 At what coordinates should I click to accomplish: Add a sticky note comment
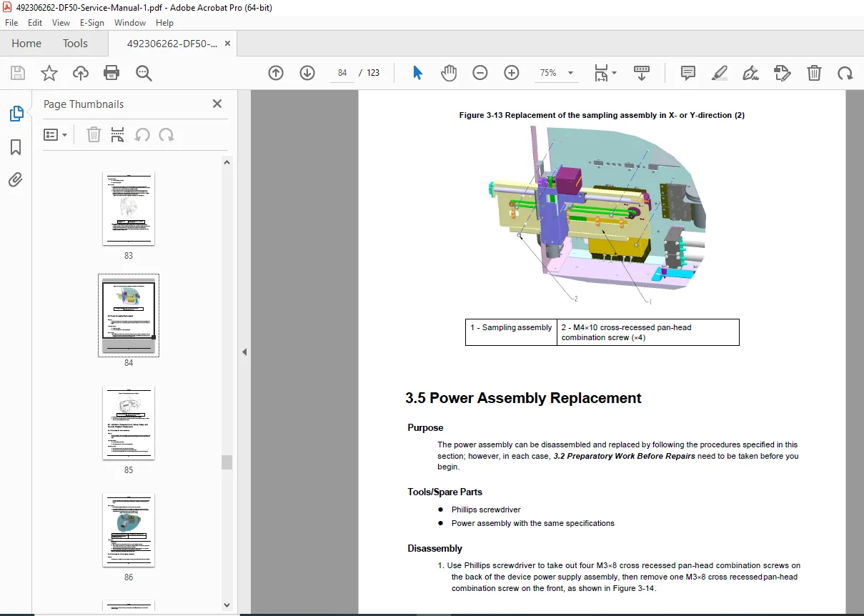tap(688, 73)
